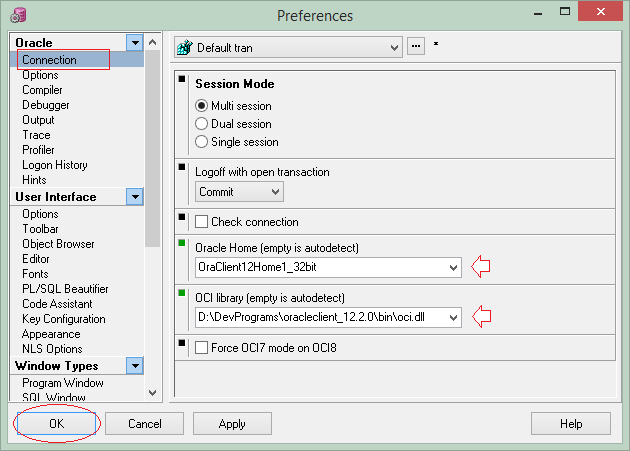This screenshot has width=630, height=451.
Task: Select the Editor preferences
Action: coord(36,259)
